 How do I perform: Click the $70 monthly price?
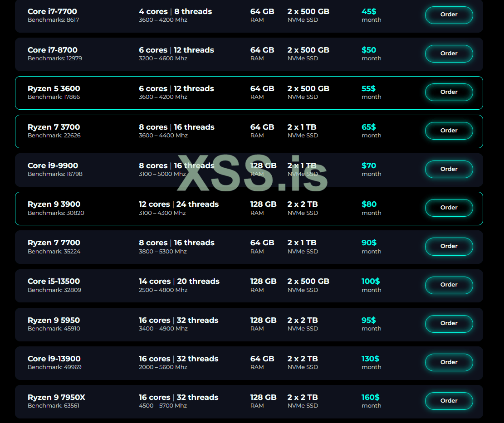pyautogui.click(x=369, y=166)
